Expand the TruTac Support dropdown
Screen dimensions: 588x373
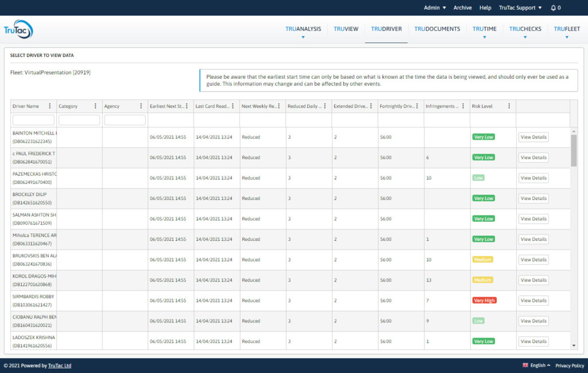(x=520, y=8)
